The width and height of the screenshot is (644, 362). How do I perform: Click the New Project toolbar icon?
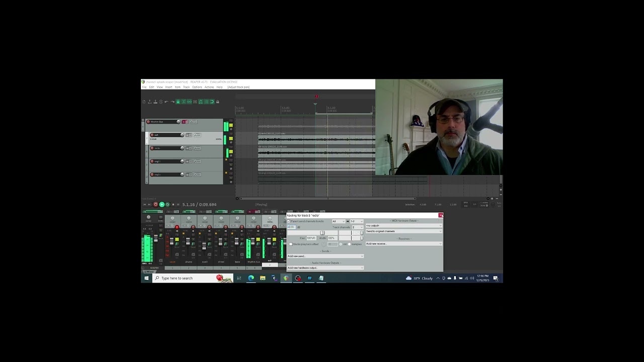pos(144,102)
